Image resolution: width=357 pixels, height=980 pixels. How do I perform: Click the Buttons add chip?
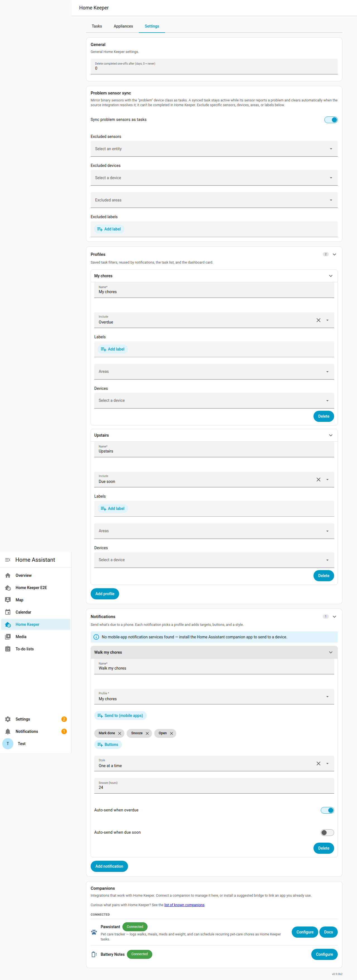[108, 744]
